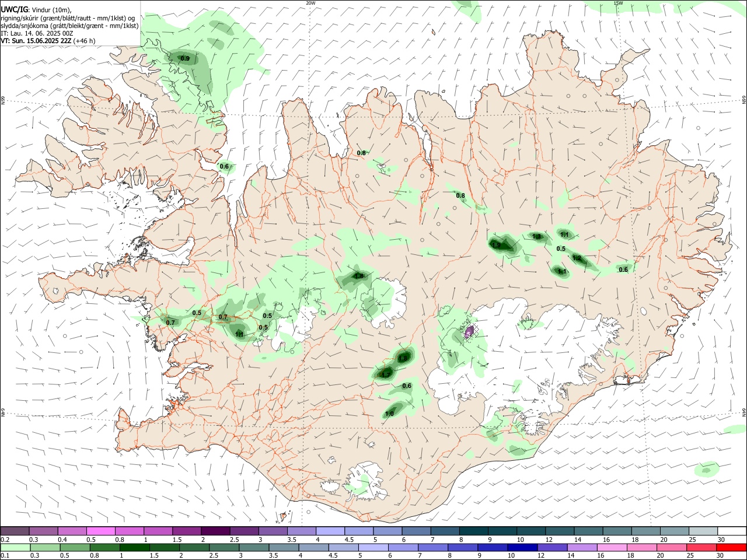Select the bright red 30+ swatch in lower row

pos(731,547)
